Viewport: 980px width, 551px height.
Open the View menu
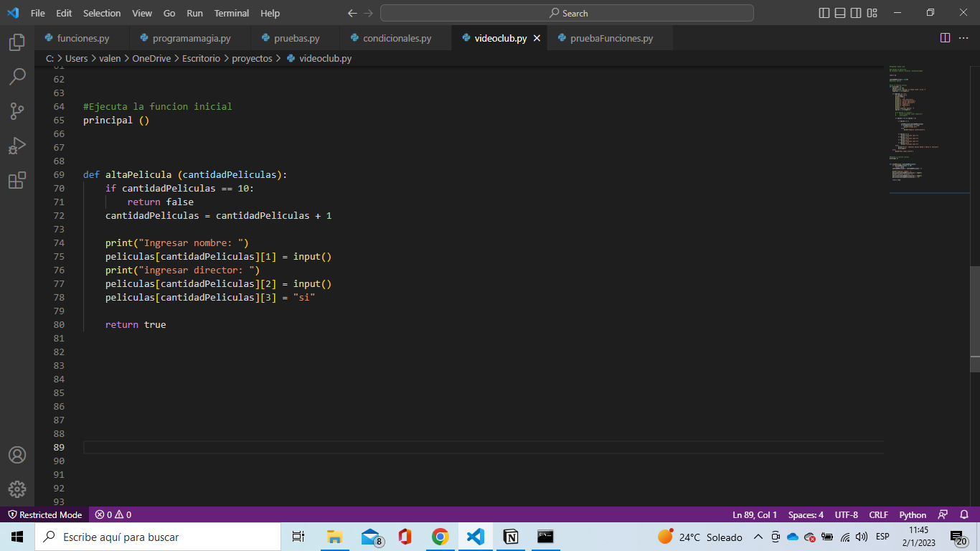pyautogui.click(x=142, y=13)
